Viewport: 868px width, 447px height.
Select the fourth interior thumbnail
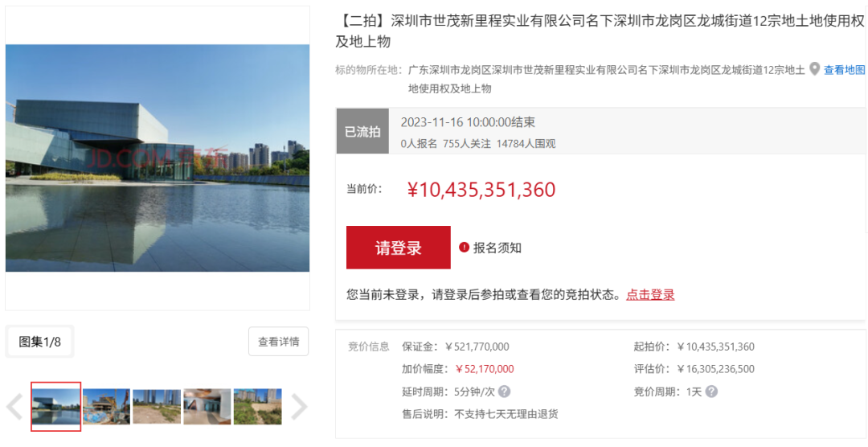point(207,407)
